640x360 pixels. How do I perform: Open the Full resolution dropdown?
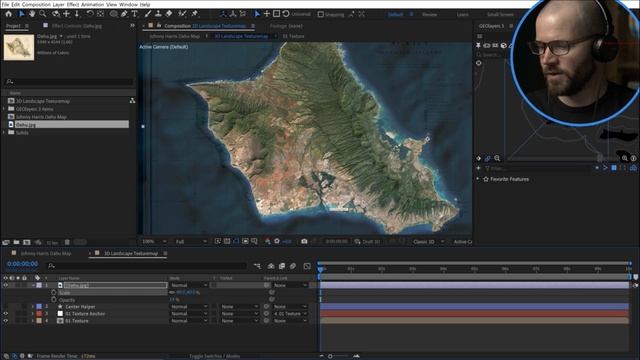[191, 242]
